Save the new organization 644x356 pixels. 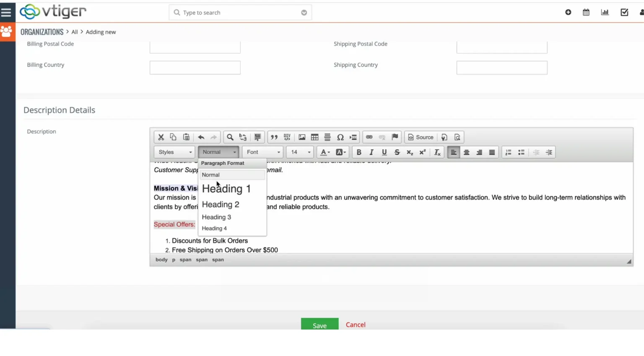(x=319, y=325)
